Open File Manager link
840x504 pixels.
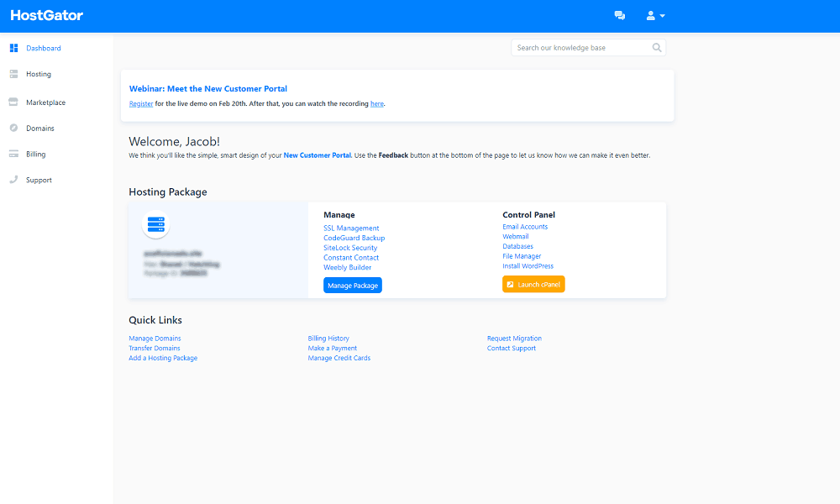[522, 256]
